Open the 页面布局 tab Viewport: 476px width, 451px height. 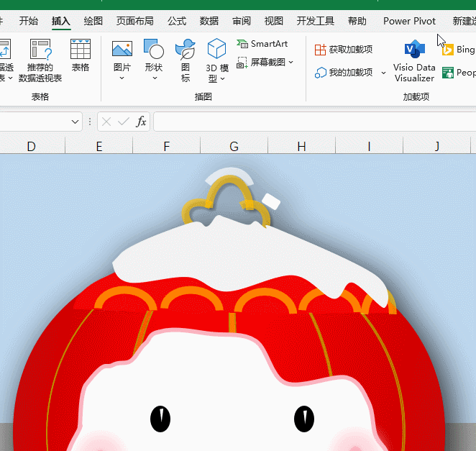pos(134,21)
